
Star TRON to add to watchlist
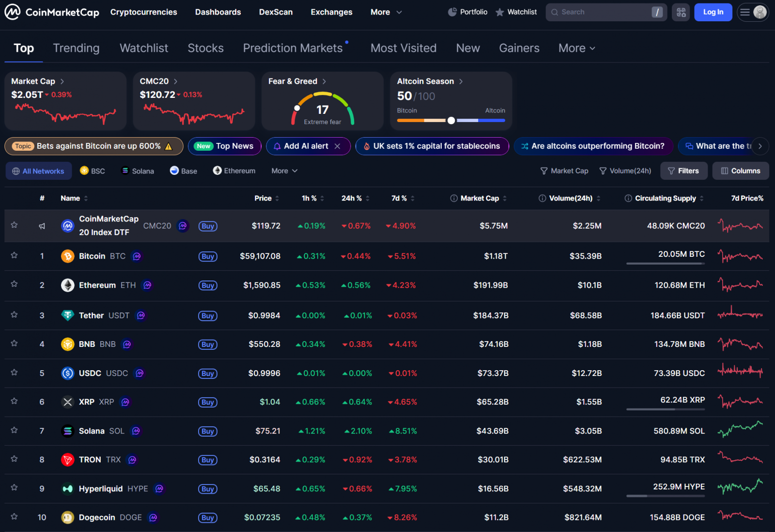pyautogui.click(x=14, y=458)
